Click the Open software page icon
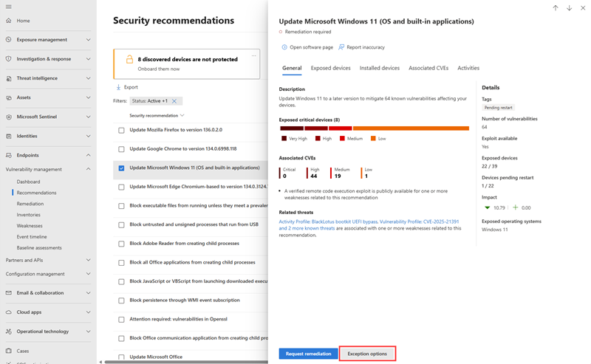Screen dimensions: 591x364 284,47
